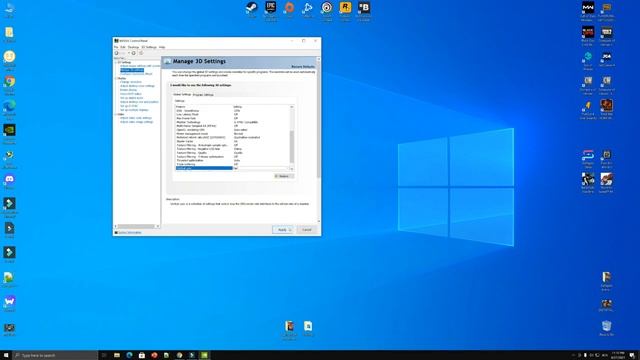Click the task tree horizontal scrollbar
Viewport: 640px width, 360px height.
coord(136,226)
